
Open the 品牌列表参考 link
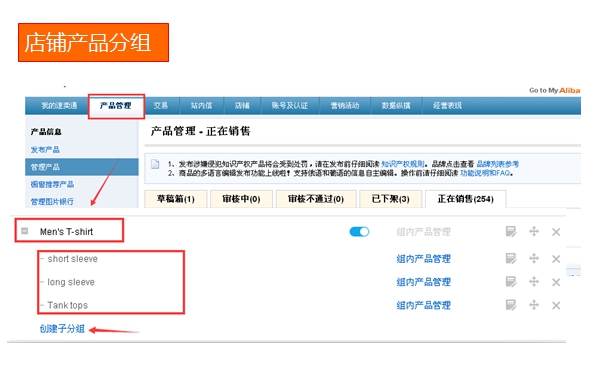pos(497,164)
